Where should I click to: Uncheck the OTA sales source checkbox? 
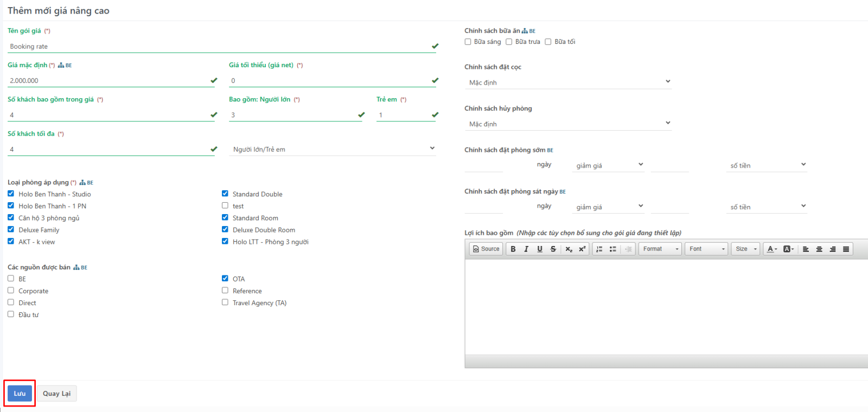click(225, 279)
